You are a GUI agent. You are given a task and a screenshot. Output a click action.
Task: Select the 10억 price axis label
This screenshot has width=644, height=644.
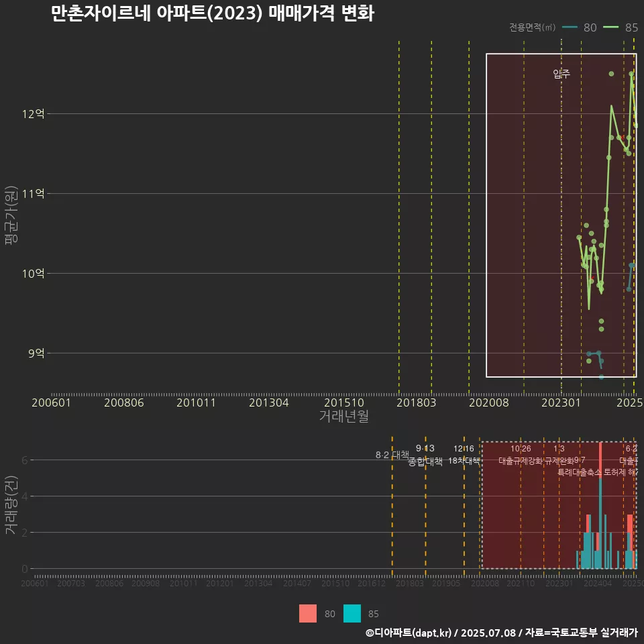click(34, 273)
